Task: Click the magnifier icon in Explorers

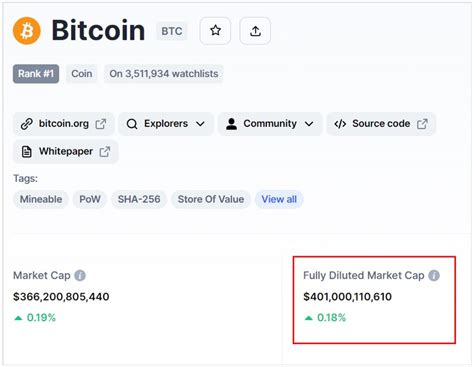Action: point(132,124)
